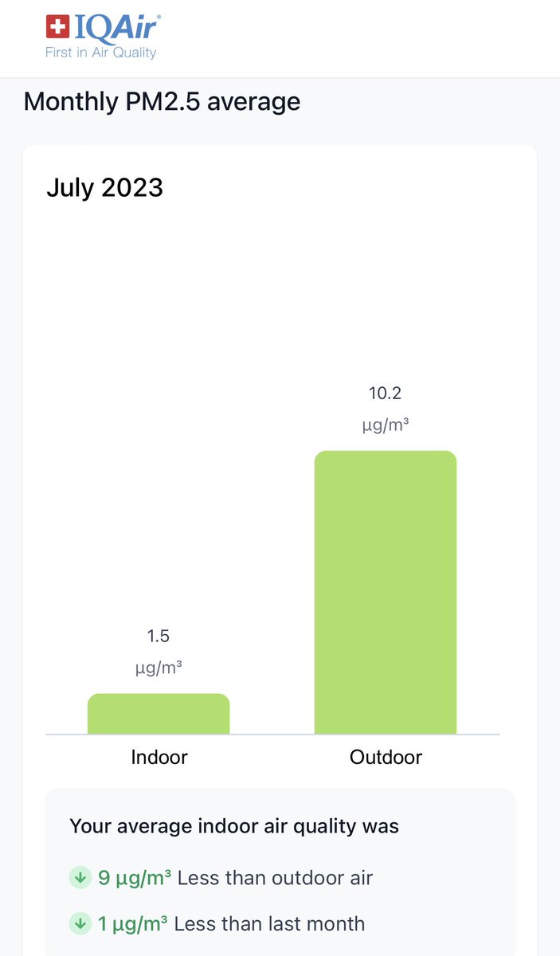
Task: Click µg/m³ unit under 10.2
Action: click(386, 425)
